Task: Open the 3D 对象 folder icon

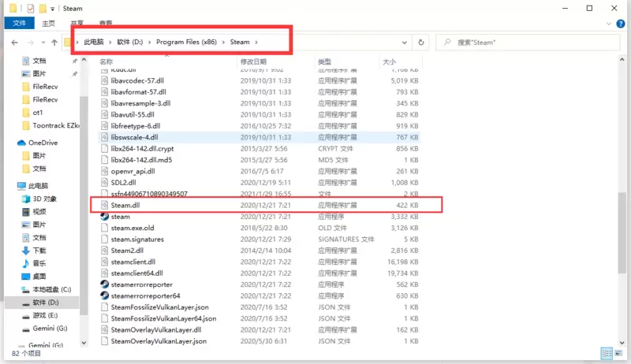Action: [26, 199]
